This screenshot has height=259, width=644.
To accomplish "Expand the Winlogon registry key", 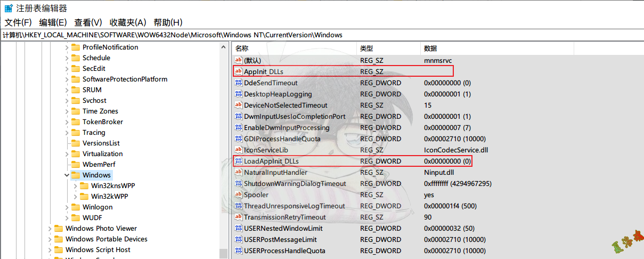I will [67, 207].
